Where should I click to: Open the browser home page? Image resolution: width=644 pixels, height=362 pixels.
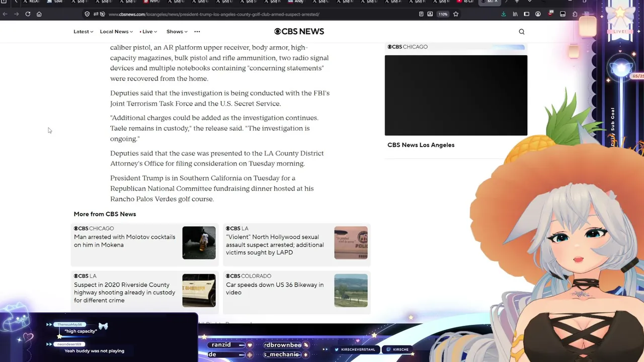point(39,14)
